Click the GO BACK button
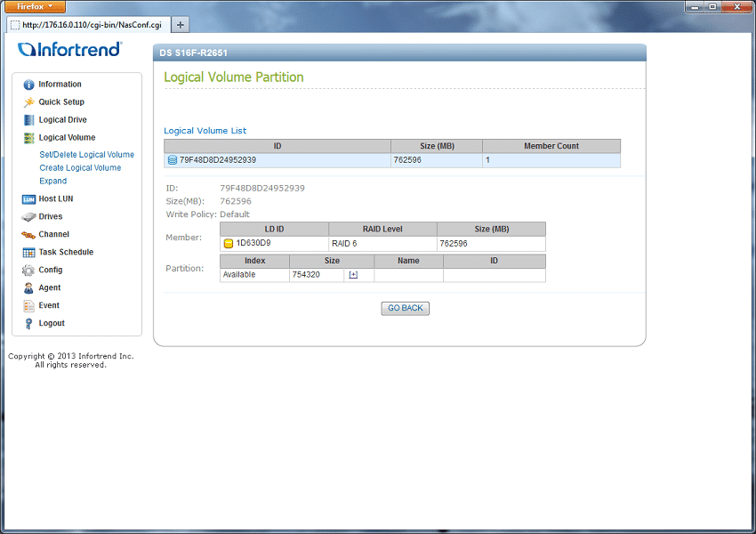 405,308
